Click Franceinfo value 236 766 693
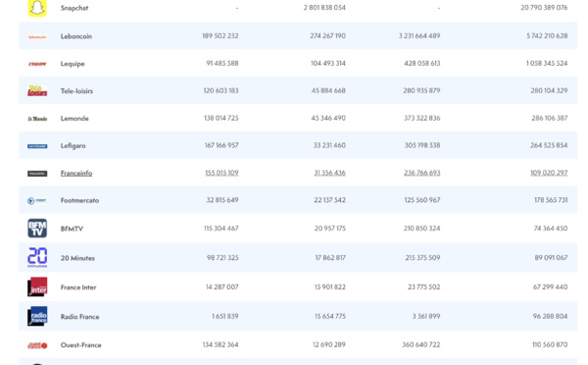Viewport: 588px width, 365px height. [421, 173]
